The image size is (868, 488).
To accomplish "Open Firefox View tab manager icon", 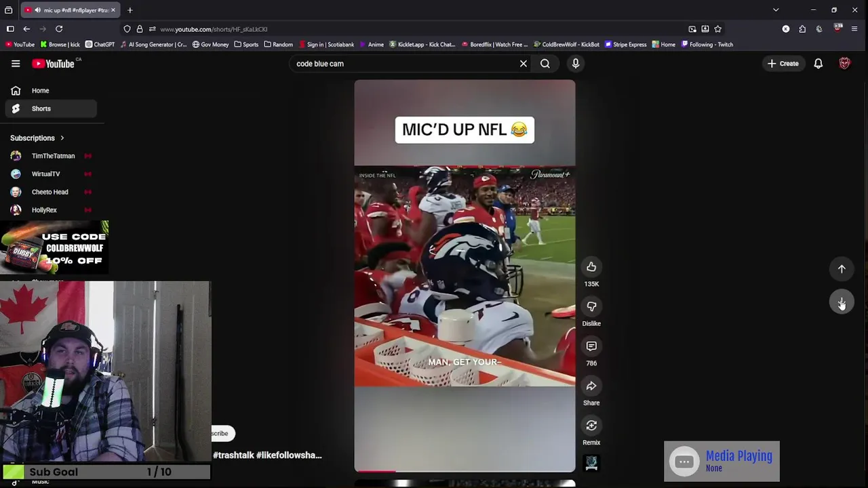I will click(x=9, y=10).
